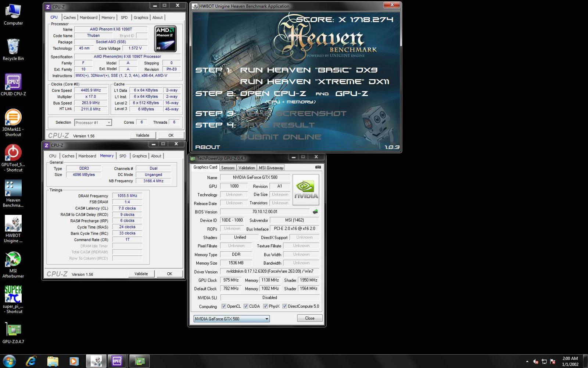Click OK in top CPU-Z window
Image resolution: width=588 pixels, height=368 pixels.
[171, 135]
